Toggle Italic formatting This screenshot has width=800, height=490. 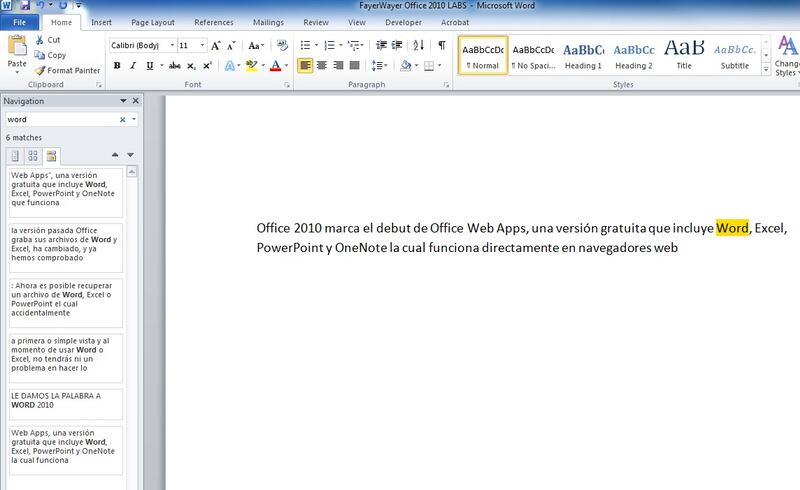pos(134,66)
